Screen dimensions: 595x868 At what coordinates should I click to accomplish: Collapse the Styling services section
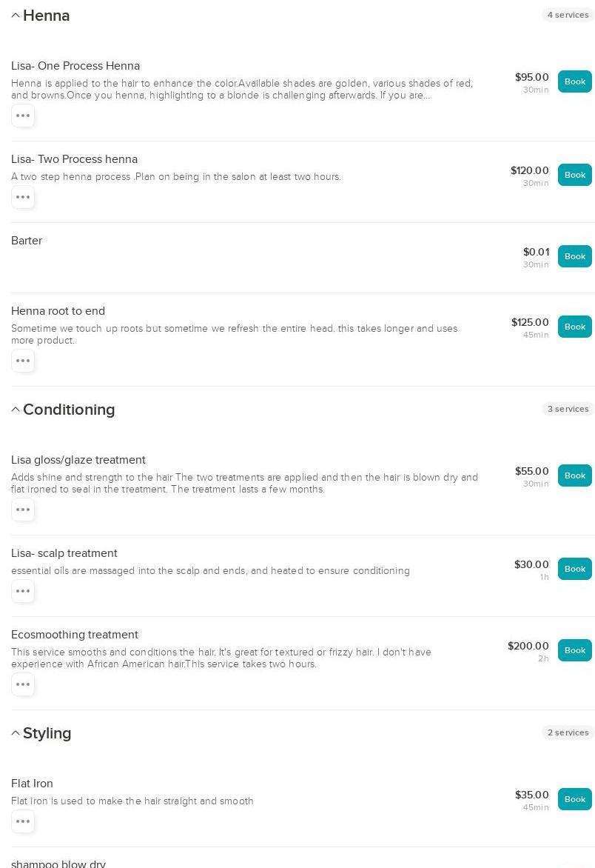point(16,733)
